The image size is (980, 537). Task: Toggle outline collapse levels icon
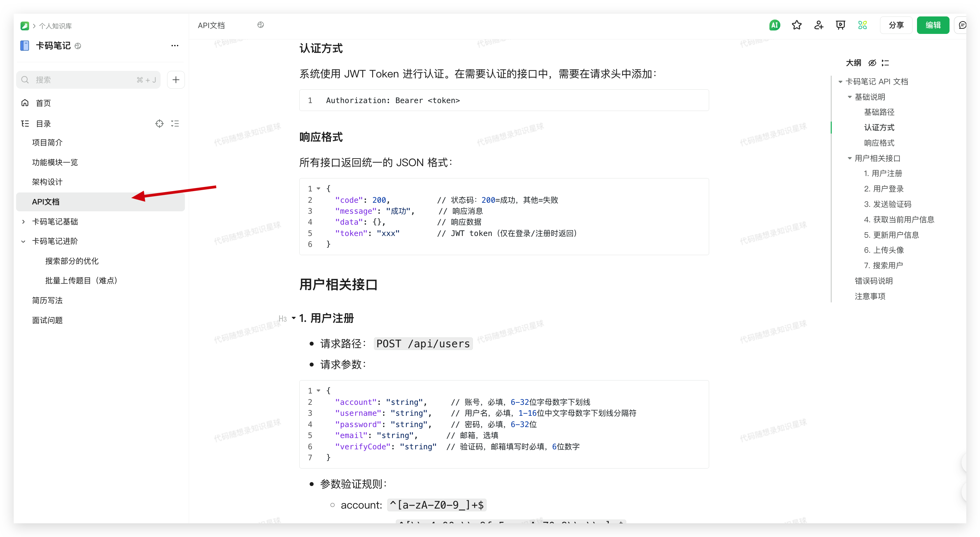coord(885,63)
